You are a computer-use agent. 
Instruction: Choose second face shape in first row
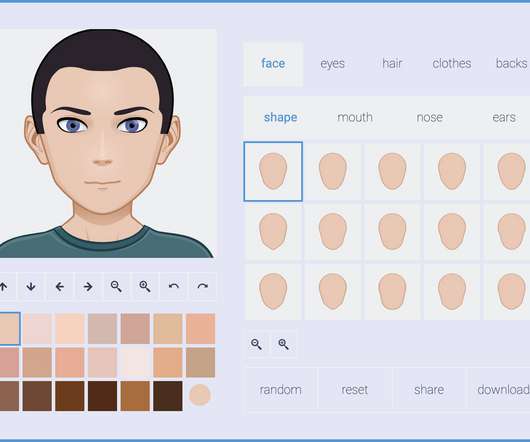pyautogui.click(x=333, y=172)
